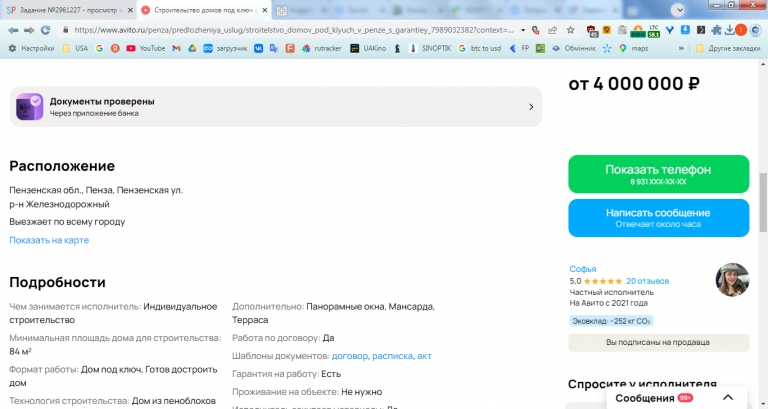
Task: Open the btc to usd bookmark
Action: [x=480, y=48]
